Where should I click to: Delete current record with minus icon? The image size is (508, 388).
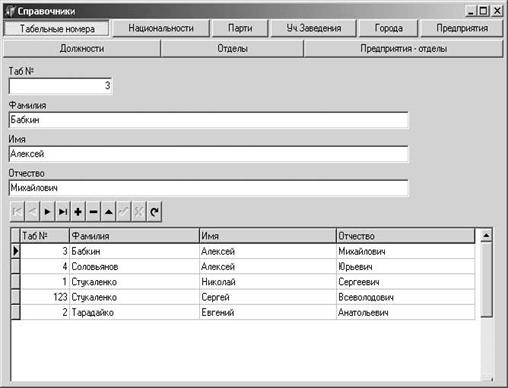93,212
